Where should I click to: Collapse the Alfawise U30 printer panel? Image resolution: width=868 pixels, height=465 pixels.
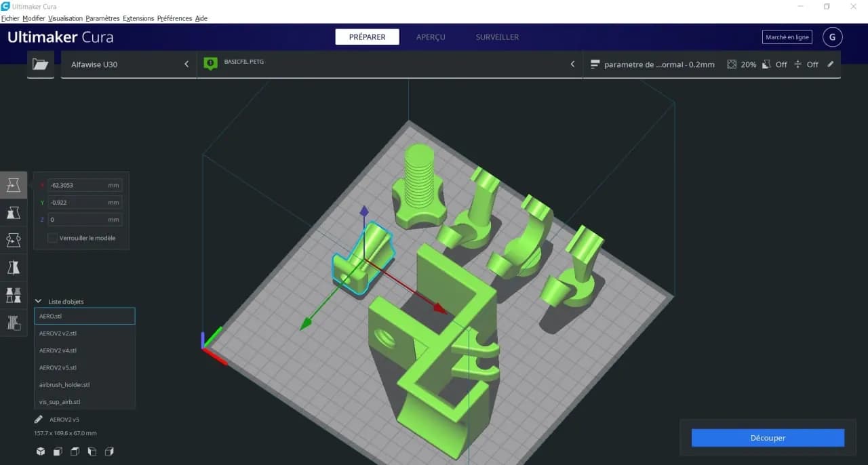click(x=186, y=64)
